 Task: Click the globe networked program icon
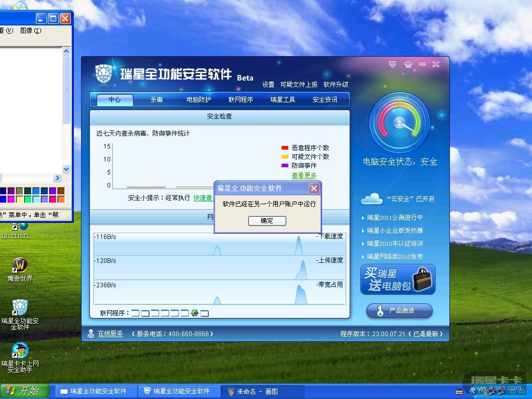(x=194, y=313)
